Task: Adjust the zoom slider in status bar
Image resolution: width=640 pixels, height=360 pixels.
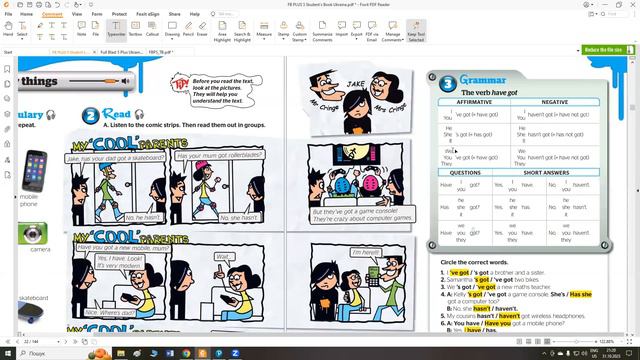Action: (x=576, y=342)
